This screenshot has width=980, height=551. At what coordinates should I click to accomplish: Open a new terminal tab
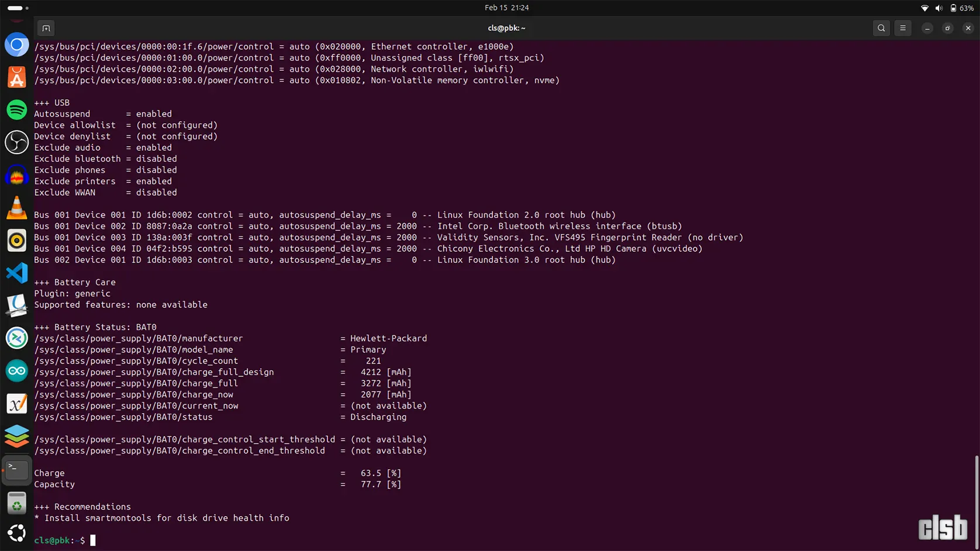[46, 28]
